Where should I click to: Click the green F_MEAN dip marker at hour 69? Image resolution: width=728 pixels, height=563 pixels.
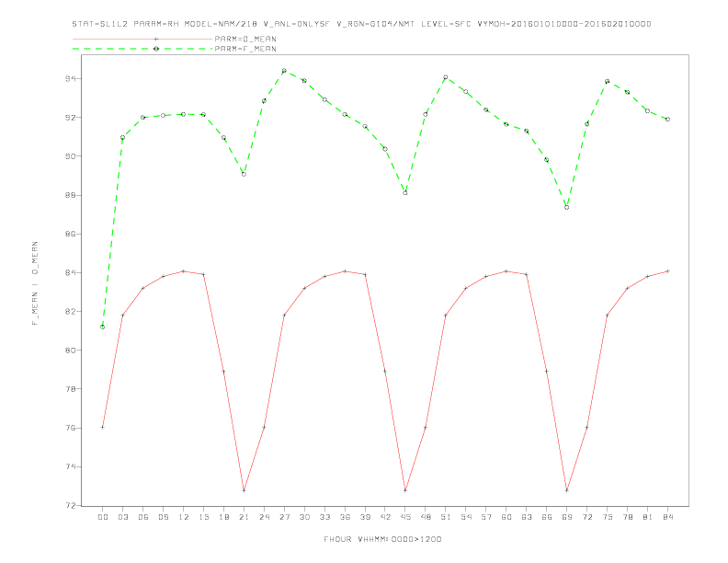(567, 208)
